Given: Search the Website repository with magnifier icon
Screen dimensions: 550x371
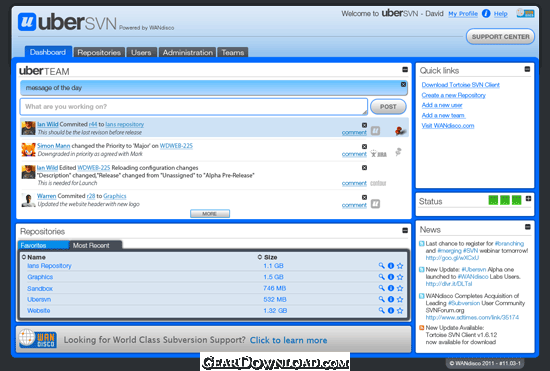Looking at the screenshot, I should coord(381,310).
